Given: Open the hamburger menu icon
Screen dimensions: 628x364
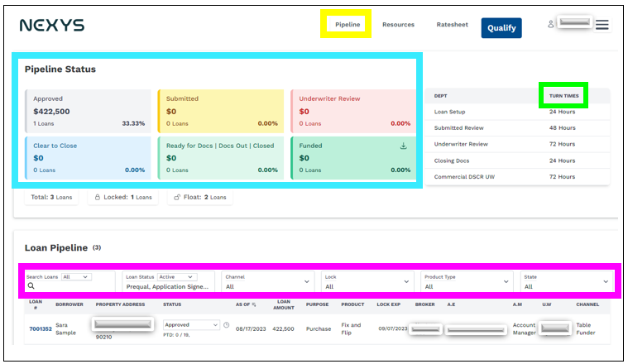Looking at the screenshot, I should pyautogui.click(x=602, y=25).
